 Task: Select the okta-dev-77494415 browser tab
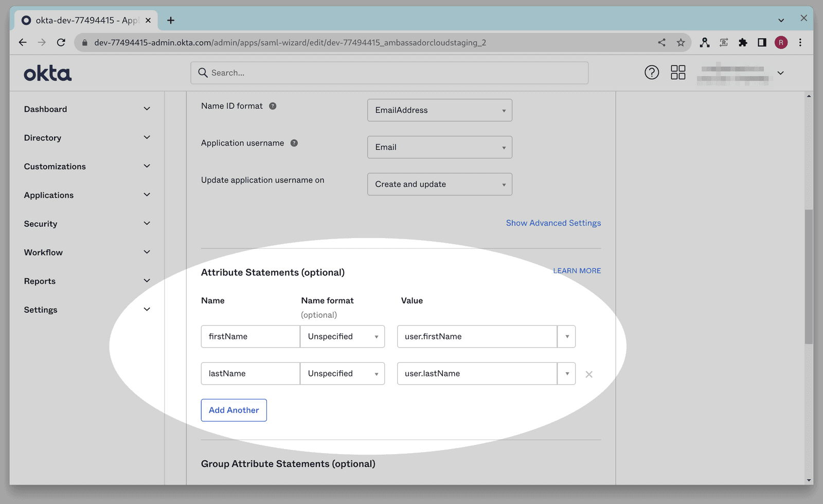[x=87, y=21]
